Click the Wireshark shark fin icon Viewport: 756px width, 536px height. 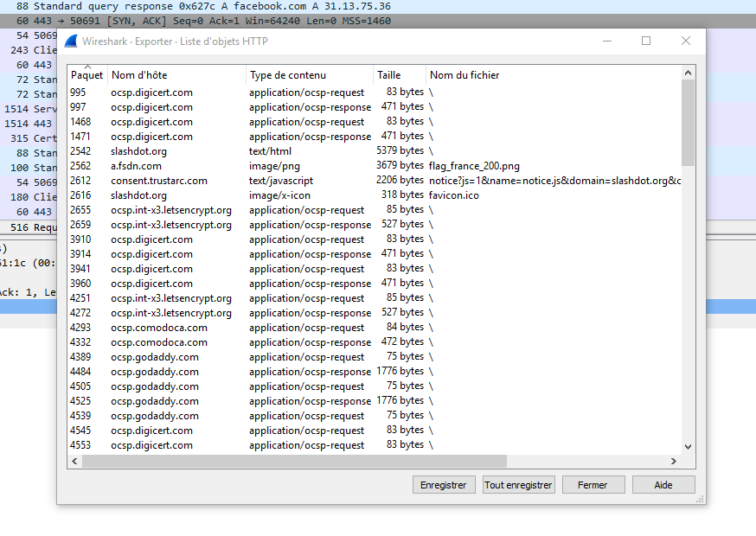71,41
